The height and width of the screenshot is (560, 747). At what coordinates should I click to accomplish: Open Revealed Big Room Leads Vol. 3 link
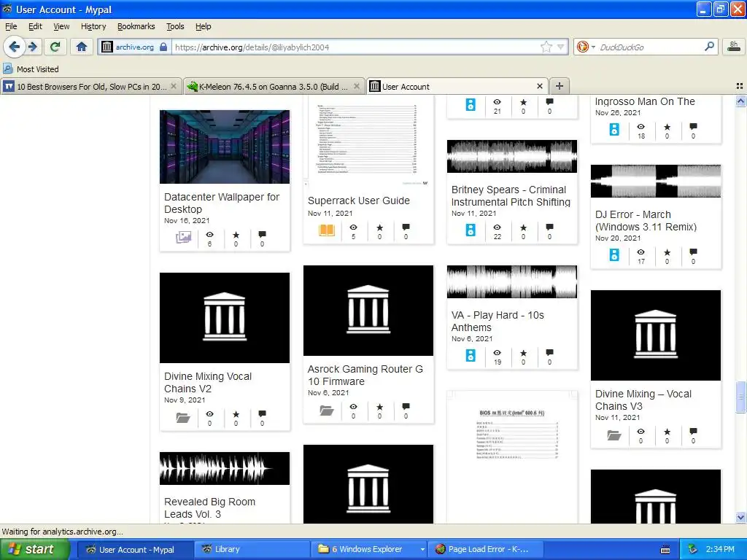pyautogui.click(x=209, y=507)
